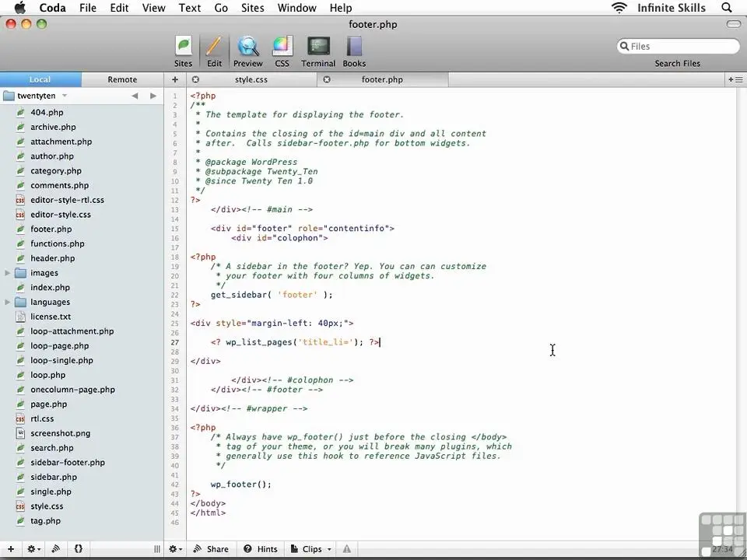The width and height of the screenshot is (747, 560).
Task: Click in the Files search field
Action: click(678, 46)
